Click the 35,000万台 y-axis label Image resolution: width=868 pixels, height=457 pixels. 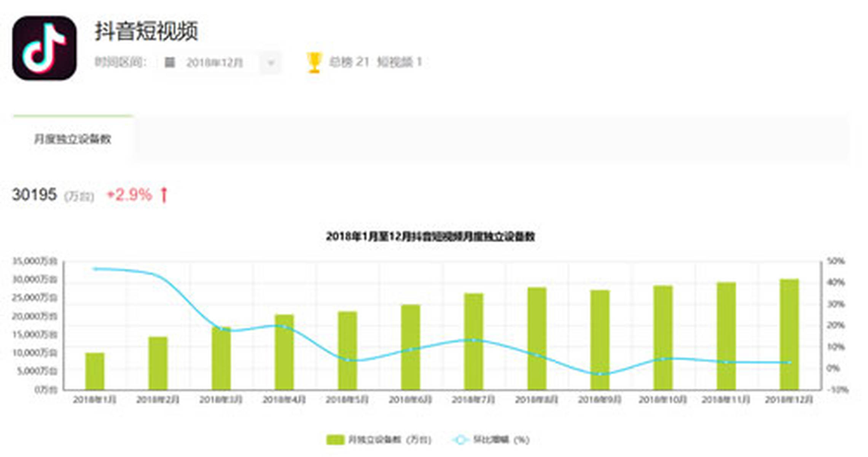pos(35,261)
